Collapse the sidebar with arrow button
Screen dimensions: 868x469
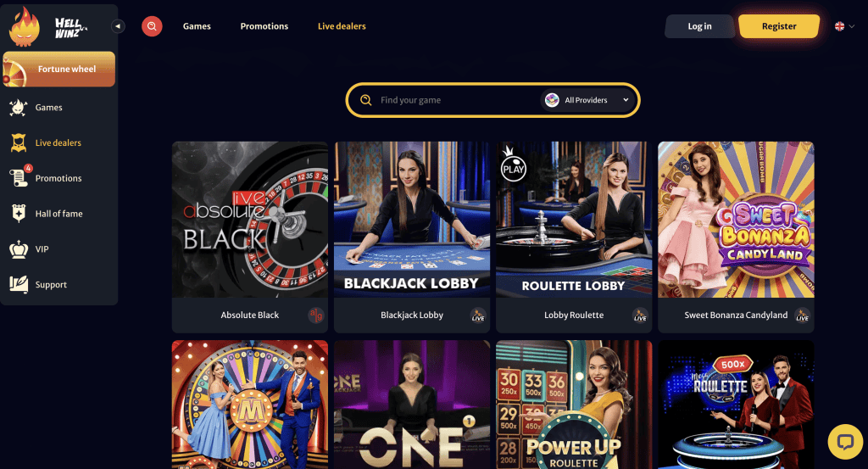118,26
